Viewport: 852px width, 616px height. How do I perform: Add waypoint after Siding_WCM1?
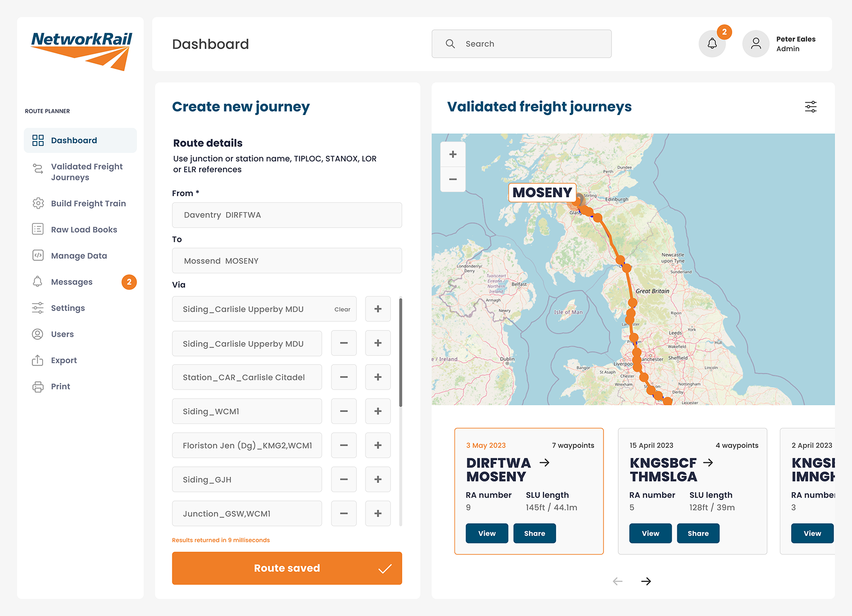click(x=378, y=411)
